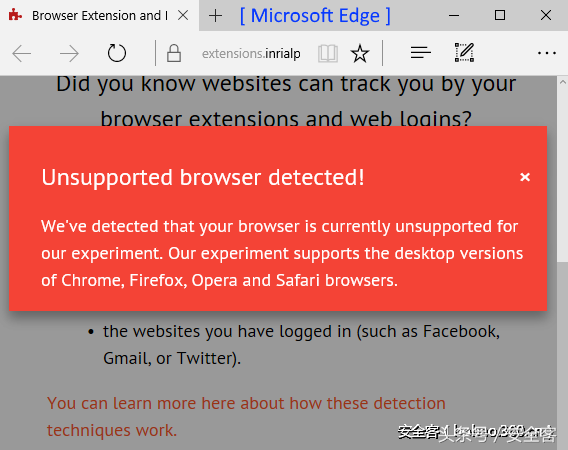Image resolution: width=568 pixels, height=450 pixels.
Task: Minimize the Edge browser window
Action: pyautogui.click(x=454, y=16)
